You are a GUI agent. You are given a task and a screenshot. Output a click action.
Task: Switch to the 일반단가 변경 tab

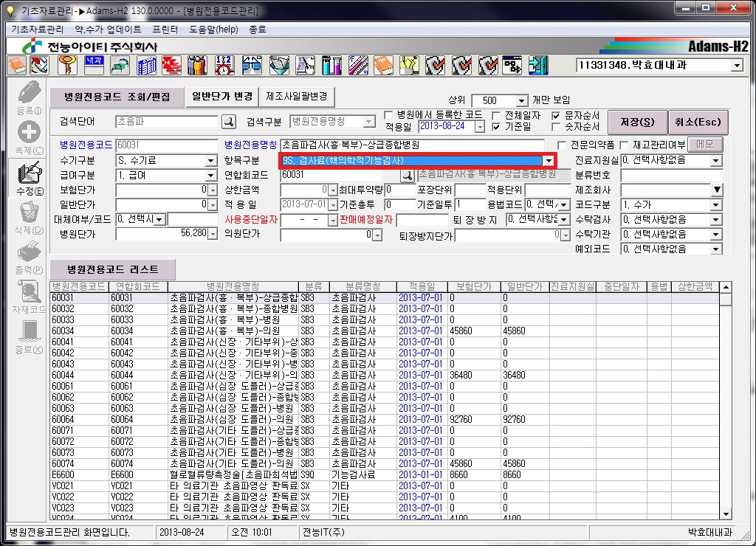222,97
